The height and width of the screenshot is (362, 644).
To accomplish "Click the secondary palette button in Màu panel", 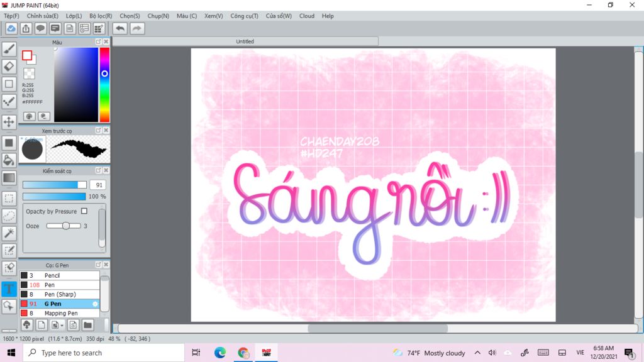I will point(44,116).
